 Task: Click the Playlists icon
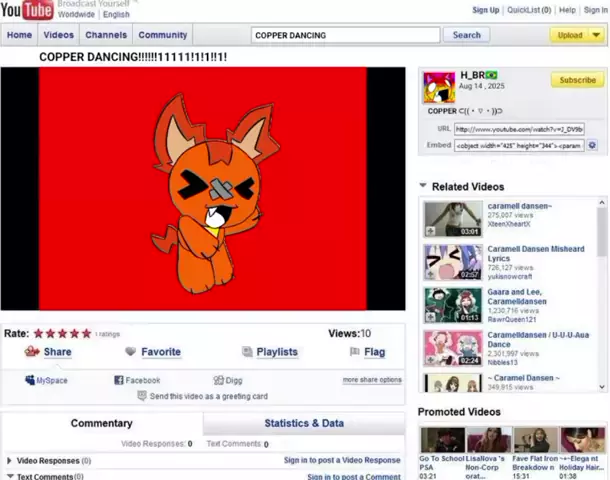(247, 352)
